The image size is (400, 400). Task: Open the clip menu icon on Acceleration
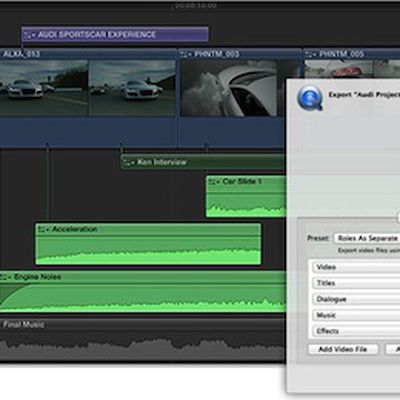[x=44, y=229]
